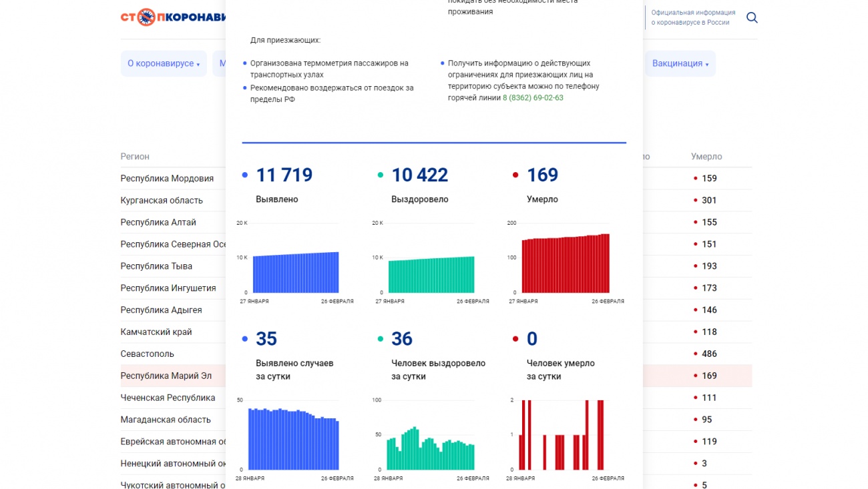Expand the "О коронавирусе" dropdown menu

tap(164, 63)
